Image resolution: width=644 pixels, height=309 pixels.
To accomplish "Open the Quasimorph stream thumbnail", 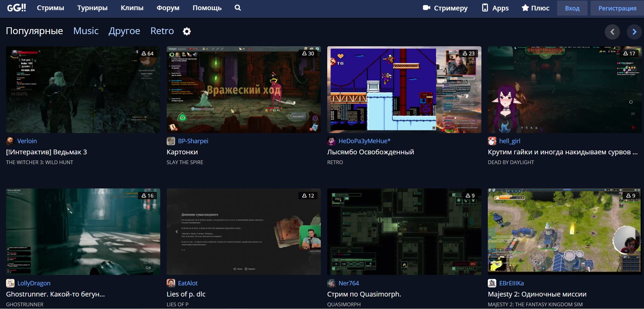I will 404,232.
